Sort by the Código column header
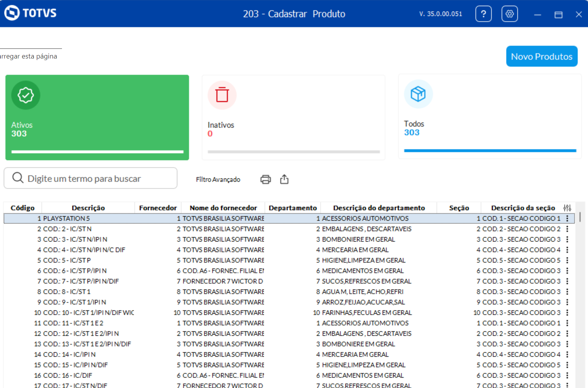The image size is (588, 388). click(x=22, y=208)
